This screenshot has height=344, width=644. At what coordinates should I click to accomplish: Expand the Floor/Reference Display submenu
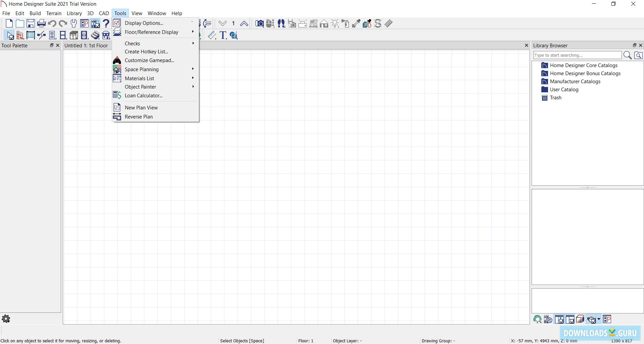point(152,32)
